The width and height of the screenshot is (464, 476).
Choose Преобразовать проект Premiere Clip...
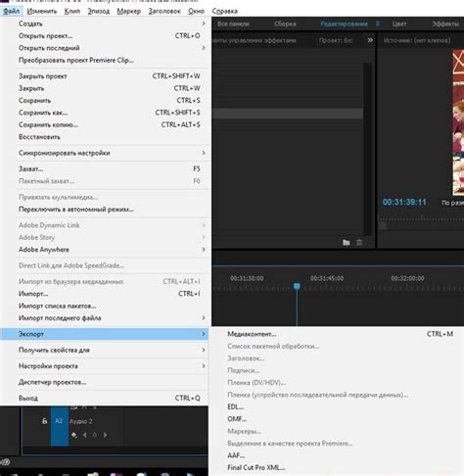pyautogui.click(x=105, y=60)
